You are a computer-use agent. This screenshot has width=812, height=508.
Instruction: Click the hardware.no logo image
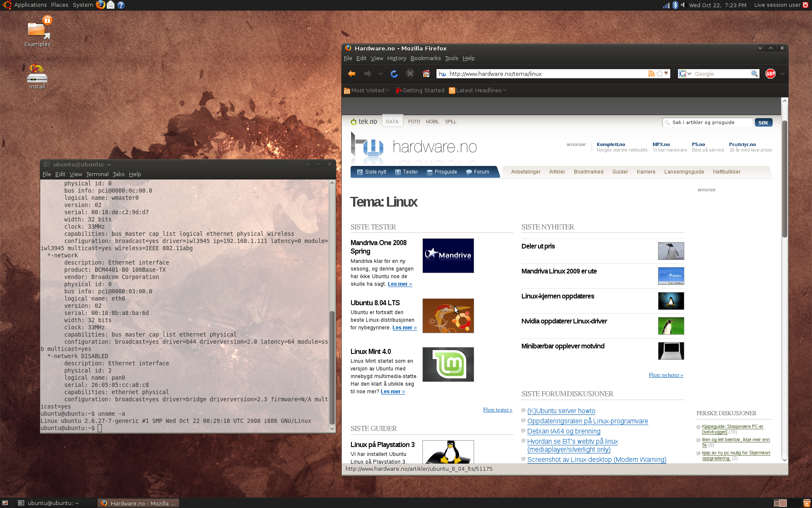click(x=414, y=147)
